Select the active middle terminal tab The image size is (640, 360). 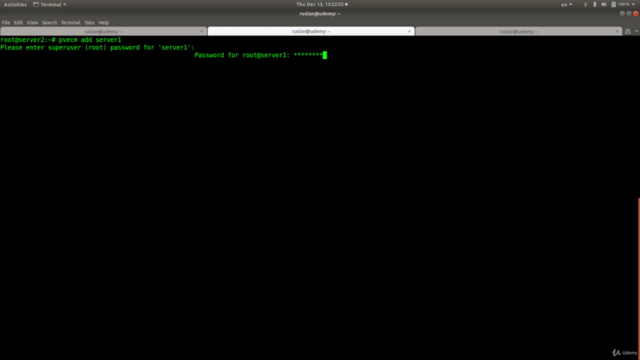311,31
